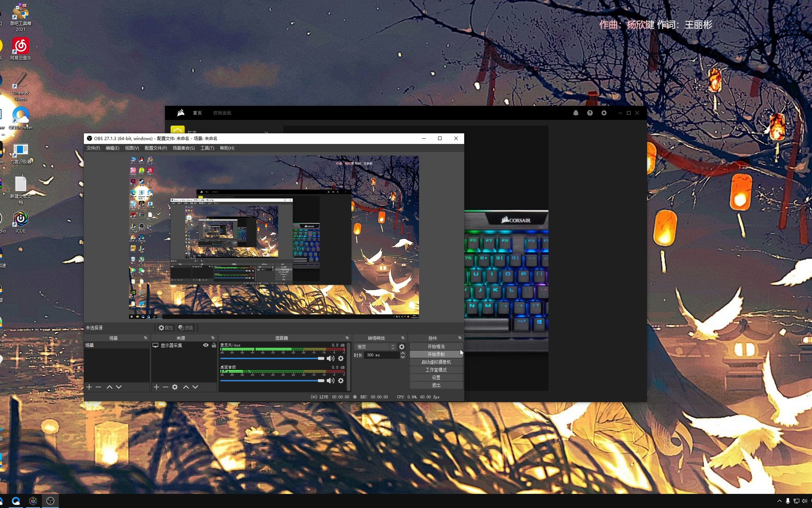
Task: Open 桌面音频 audio settings gear
Action: point(341,381)
